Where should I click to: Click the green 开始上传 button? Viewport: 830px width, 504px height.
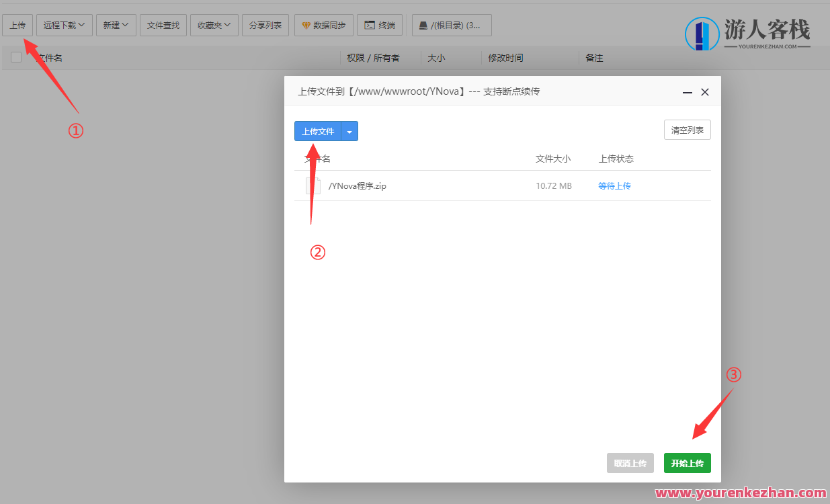point(687,463)
